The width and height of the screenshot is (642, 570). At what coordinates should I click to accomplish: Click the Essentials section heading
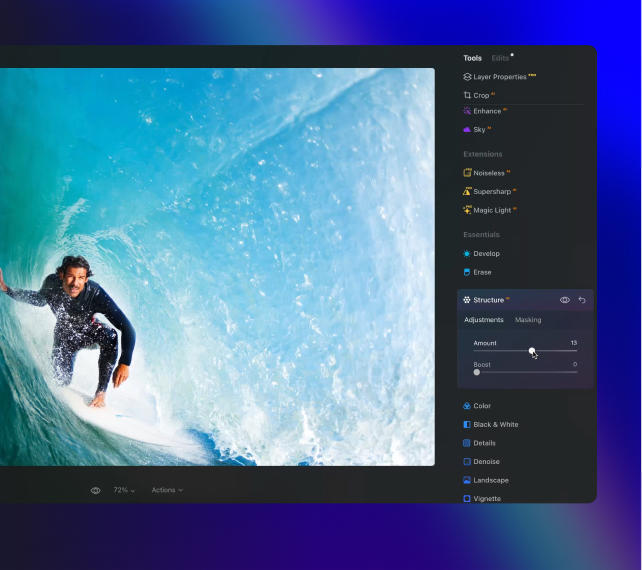482,235
